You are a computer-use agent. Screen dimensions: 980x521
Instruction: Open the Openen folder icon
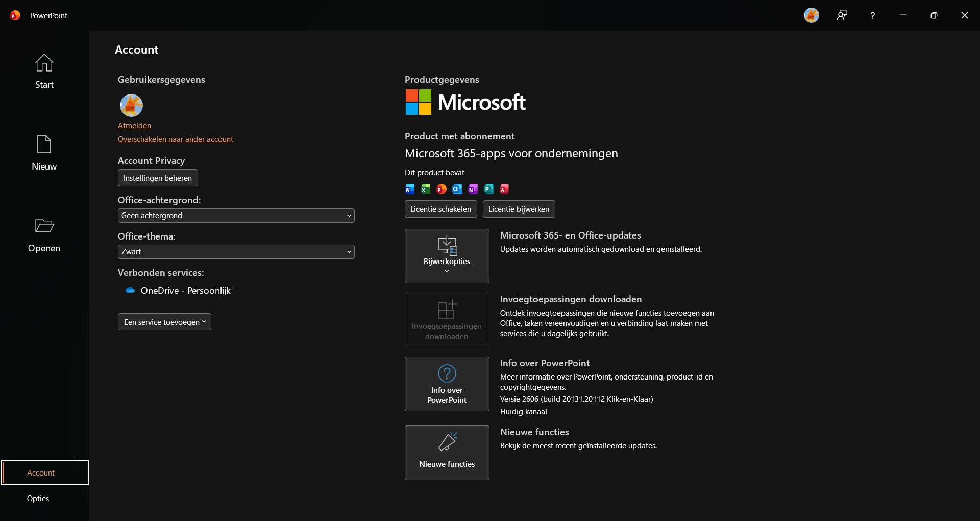click(44, 226)
